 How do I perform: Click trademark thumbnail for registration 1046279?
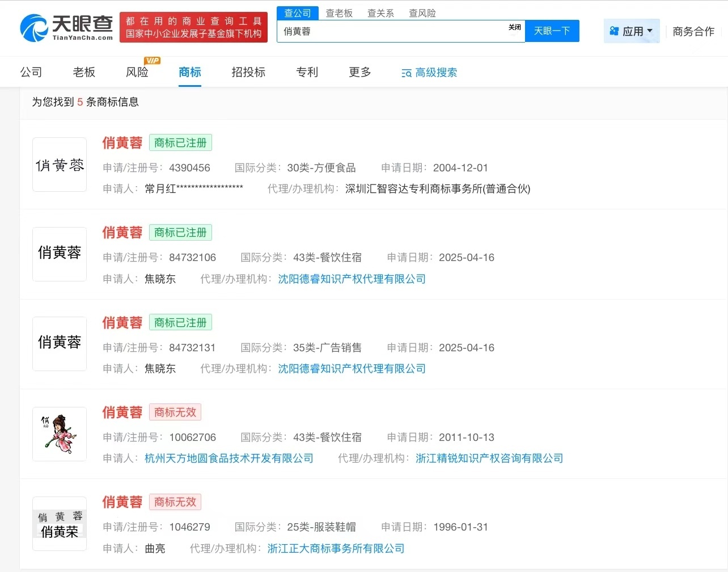[x=60, y=524]
